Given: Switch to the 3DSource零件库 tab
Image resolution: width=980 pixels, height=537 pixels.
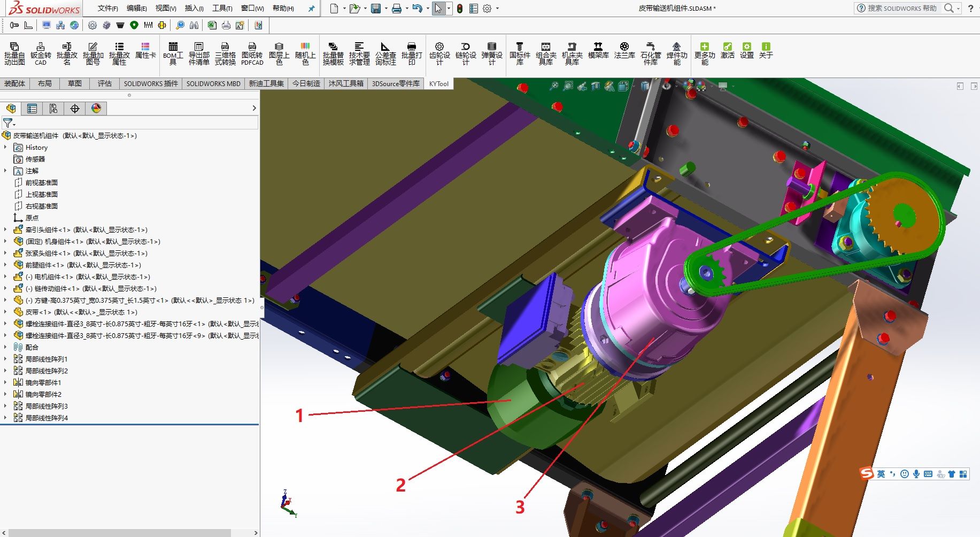Looking at the screenshot, I should [396, 83].
